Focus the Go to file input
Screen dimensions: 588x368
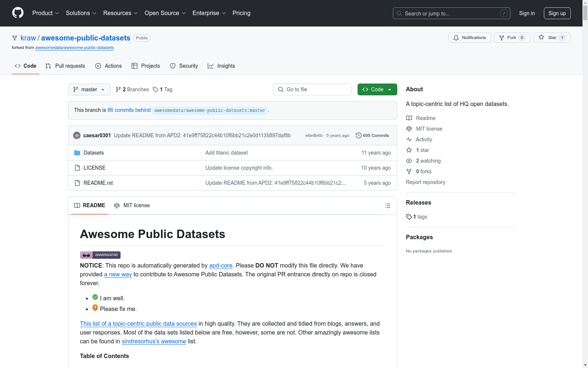tap(312, 89)
